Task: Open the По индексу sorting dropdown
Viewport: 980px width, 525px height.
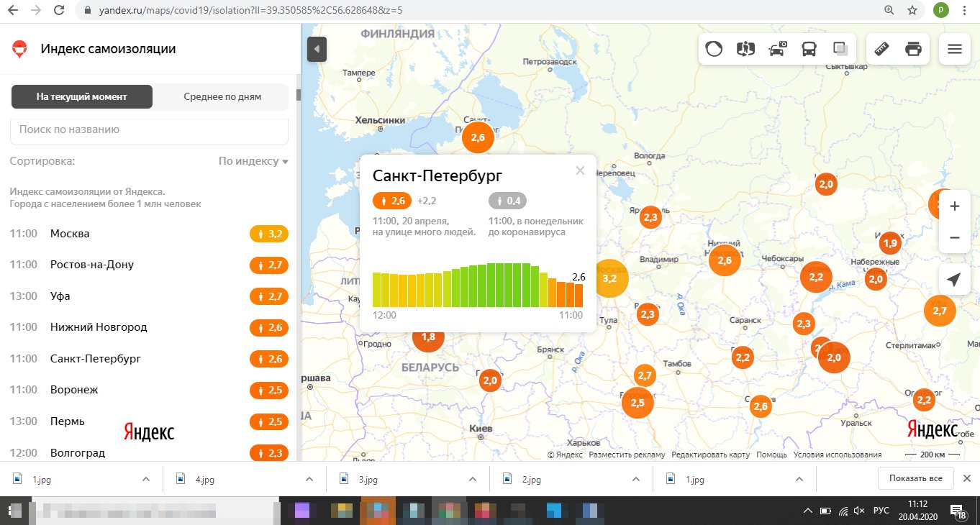Action: click(253, 161)
